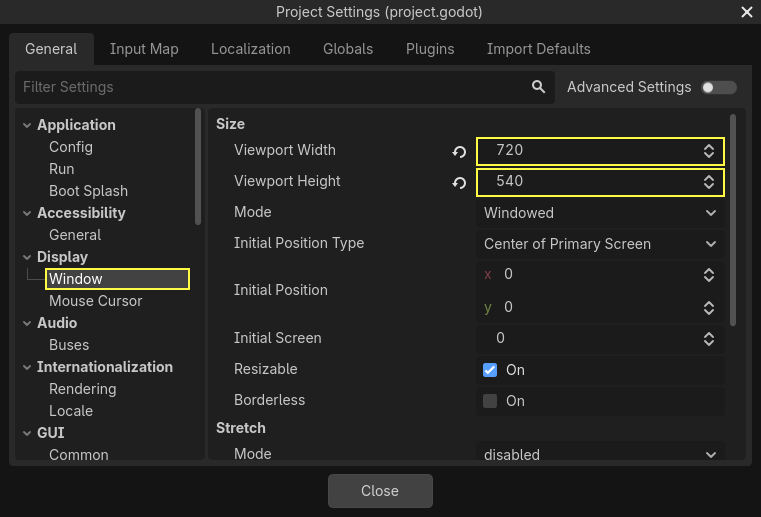
Task: Enable the Borderless checkbox
Action: 490,401
